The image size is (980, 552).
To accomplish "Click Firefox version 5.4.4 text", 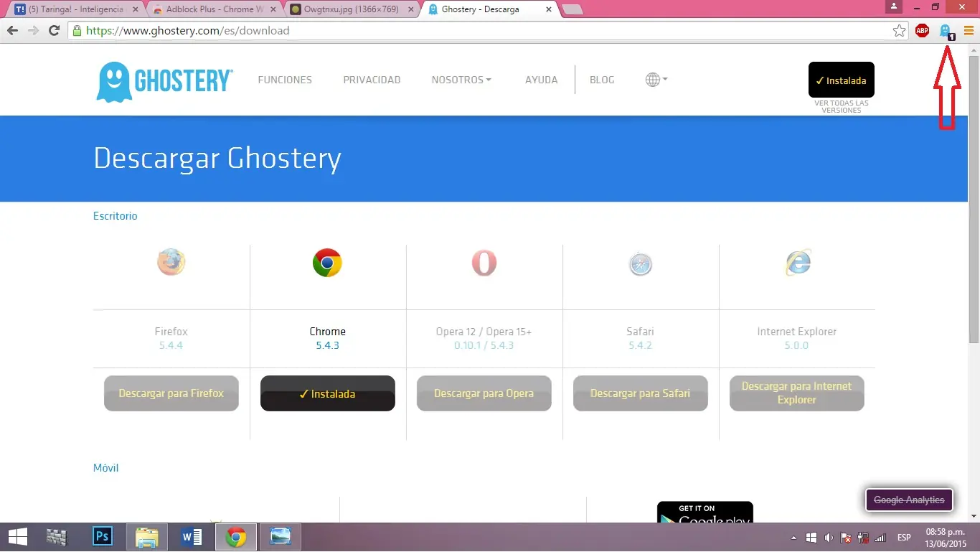I will click(171, 345).
